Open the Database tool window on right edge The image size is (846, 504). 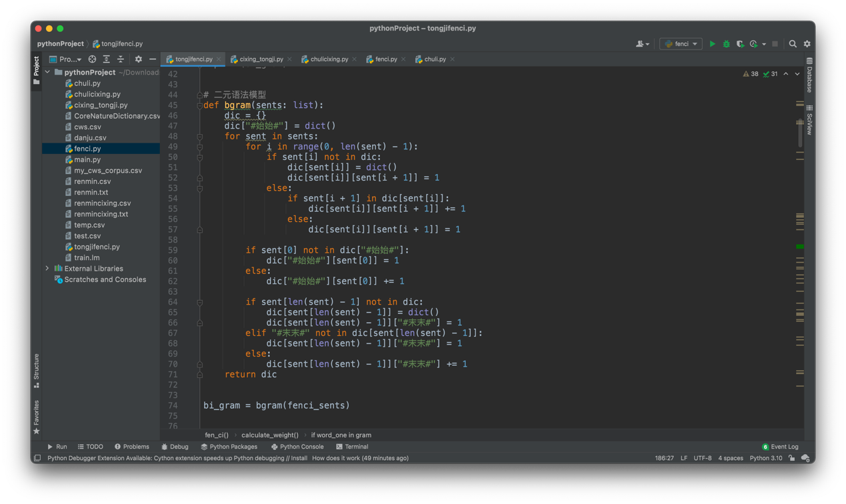coord(809,74)
